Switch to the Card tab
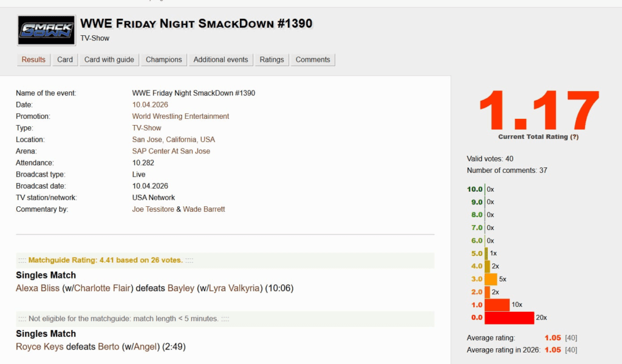The image size is (622, 364). 65,60
